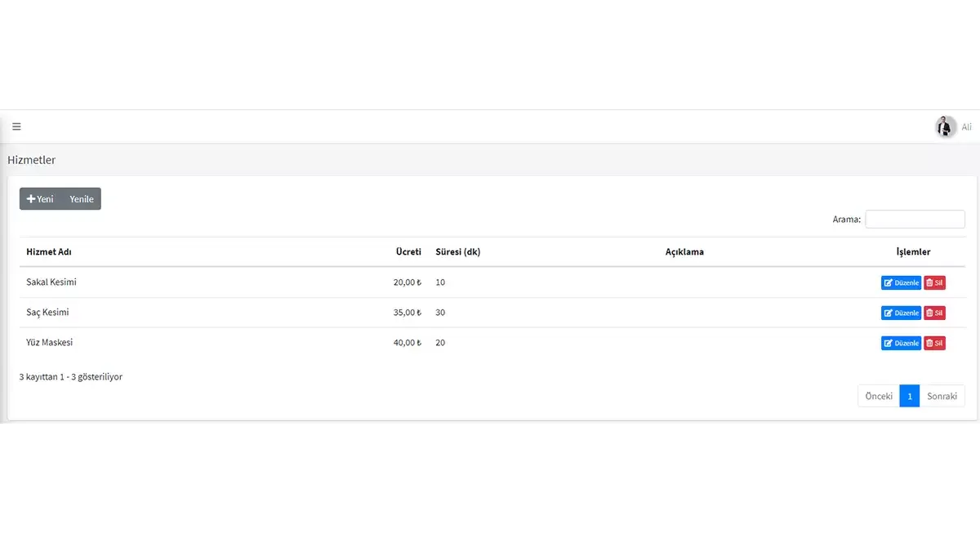980x533 pixels.
Task: Add a new service with Yeni
Action: coord(40,199)
